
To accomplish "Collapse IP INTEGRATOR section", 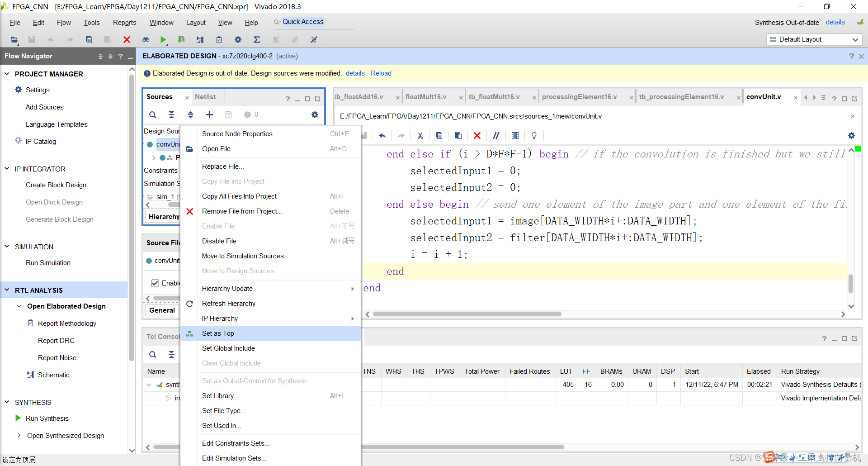I will pyautogui.click(x=7, y=169).
